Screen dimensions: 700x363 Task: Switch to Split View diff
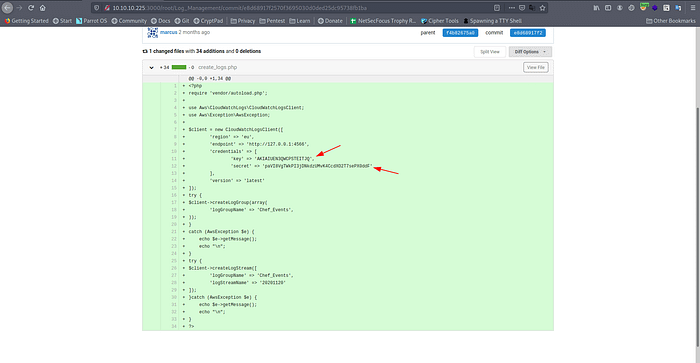[490, 52]
